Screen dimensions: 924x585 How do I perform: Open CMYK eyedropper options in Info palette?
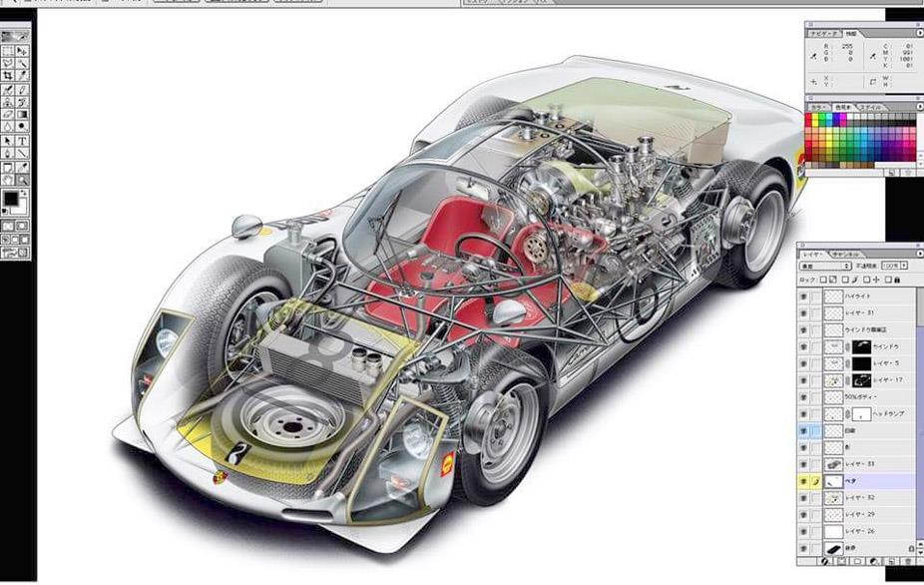pyautogui.click(x=873, y=56)
